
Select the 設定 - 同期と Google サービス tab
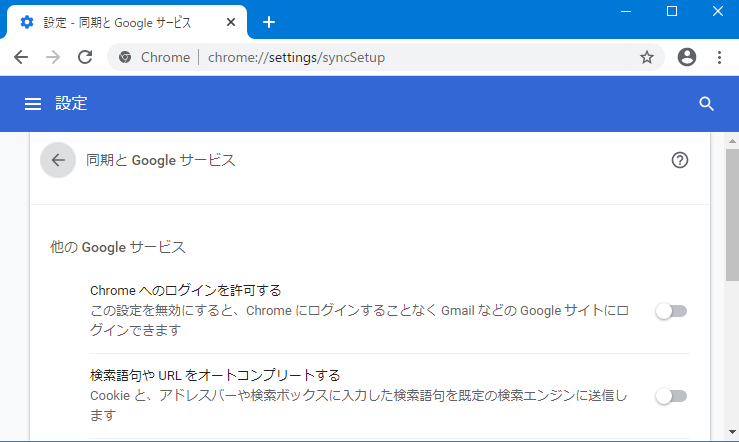click(127, 22)
